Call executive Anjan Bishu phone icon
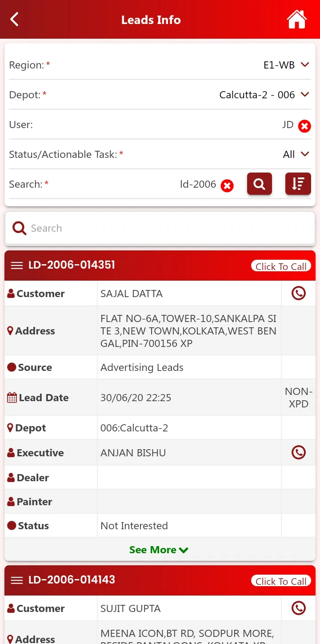 pos(298,452)
